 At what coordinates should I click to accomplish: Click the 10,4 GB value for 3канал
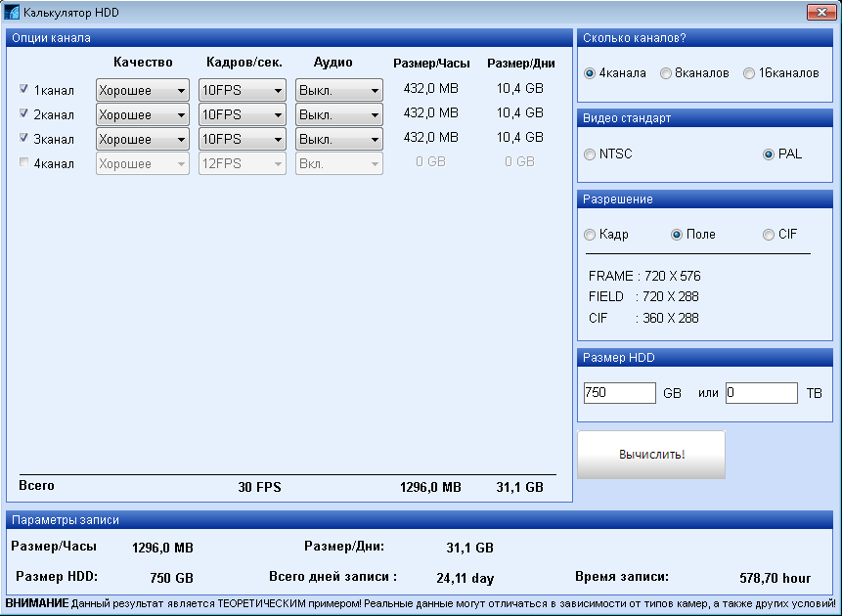[520, 138]
